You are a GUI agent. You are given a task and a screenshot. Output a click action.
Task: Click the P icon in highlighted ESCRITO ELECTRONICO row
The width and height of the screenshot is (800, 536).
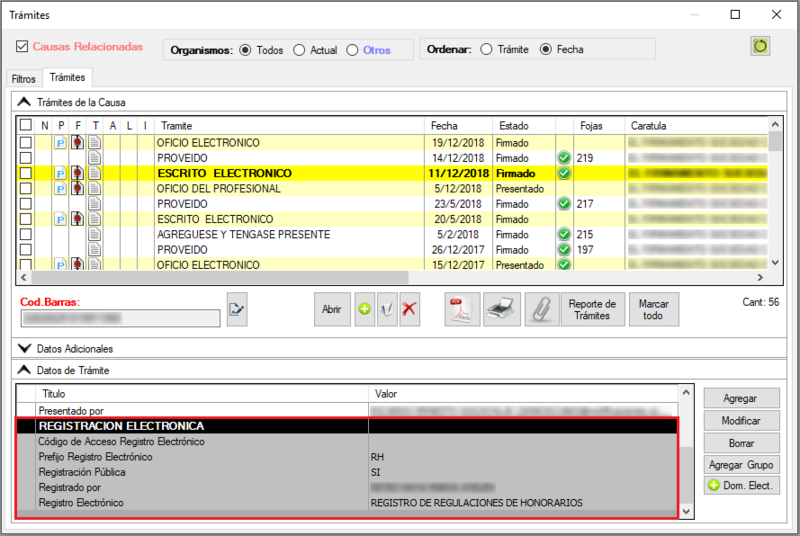61,173
